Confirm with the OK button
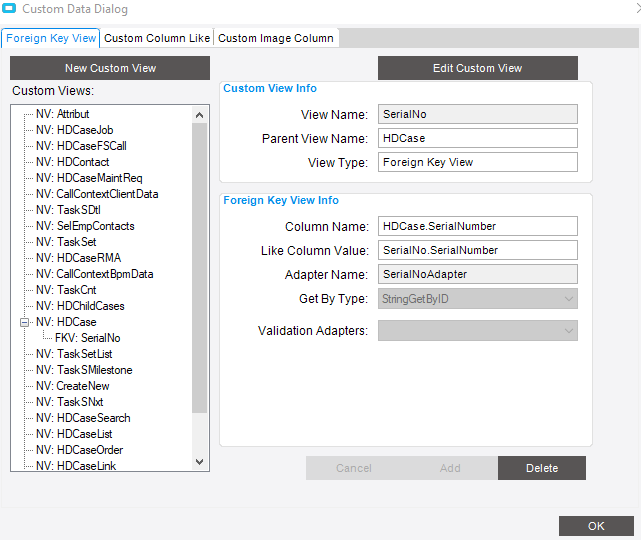The width and height of the screenshot is (641, 540). click(596, 526)
